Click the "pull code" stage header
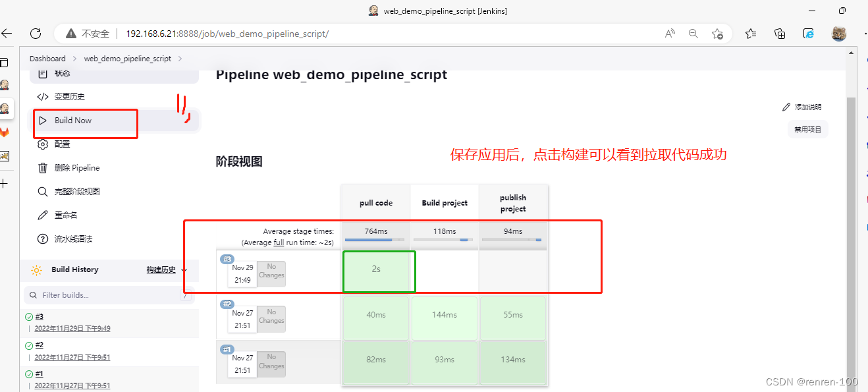The width and height of the screenshot is (868, 392). point(376,203)
